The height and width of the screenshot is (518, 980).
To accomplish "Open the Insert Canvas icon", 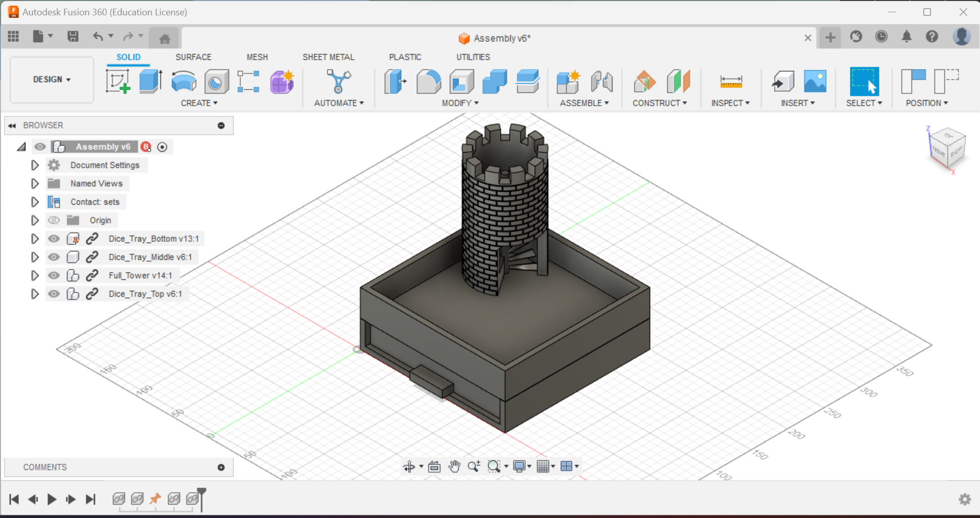I will pos(815,81).
